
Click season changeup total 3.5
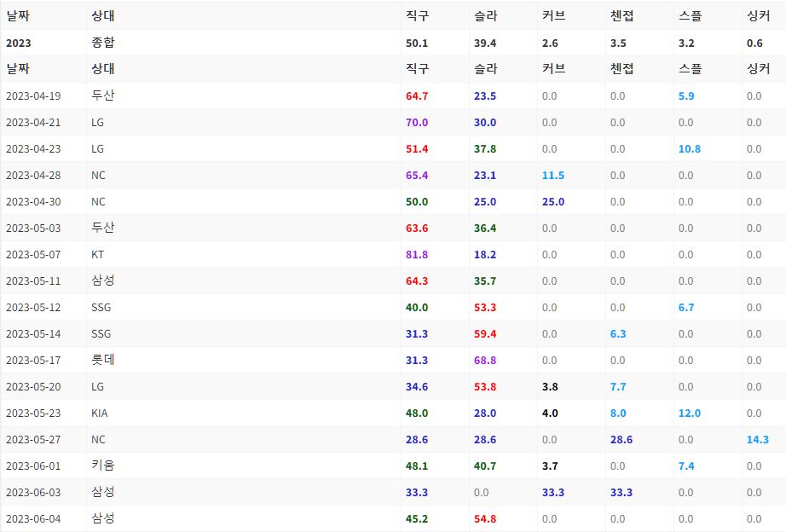618,43
